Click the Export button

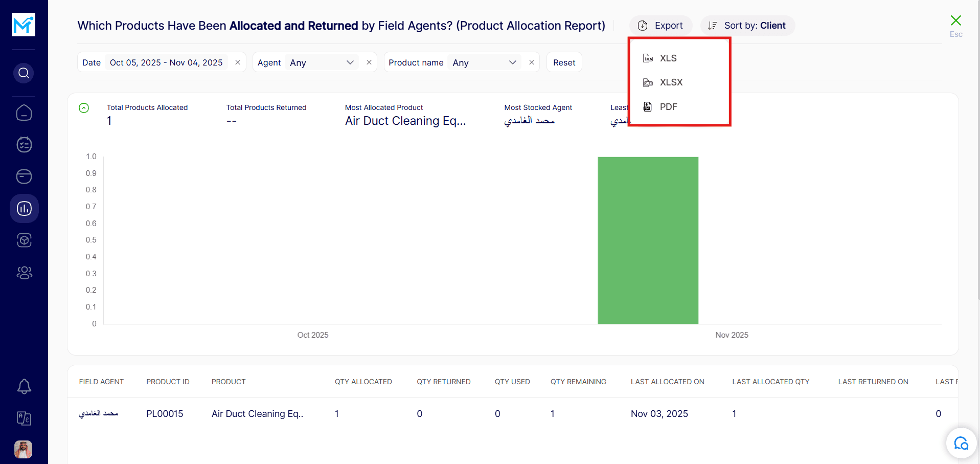[660, 26]
